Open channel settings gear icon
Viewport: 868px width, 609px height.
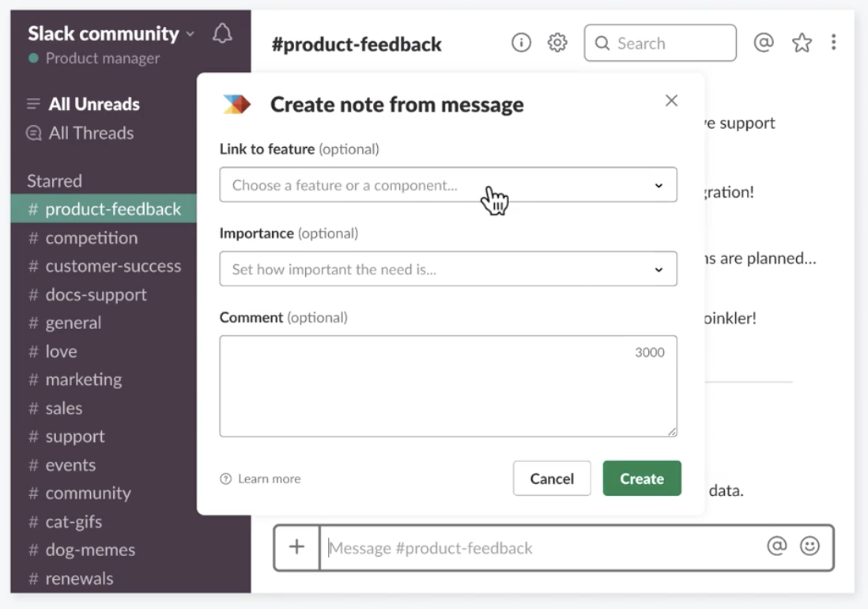click(x=557, y=43)
